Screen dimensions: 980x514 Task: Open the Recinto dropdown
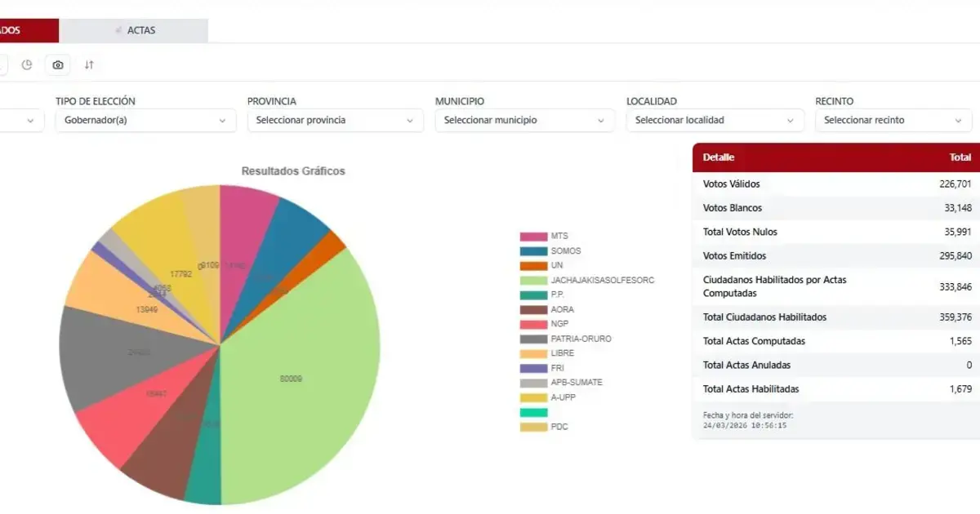[x=893, y=120]
